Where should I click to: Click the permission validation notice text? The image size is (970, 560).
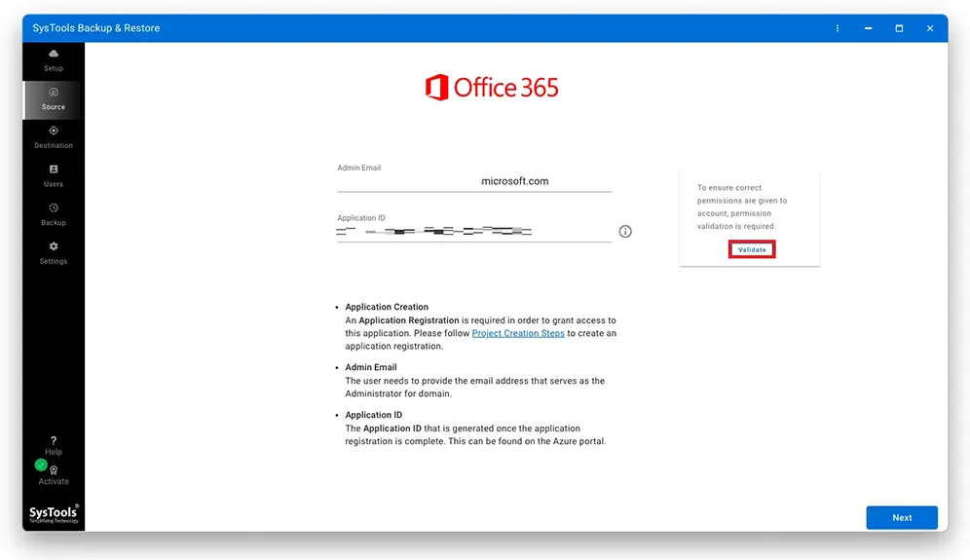click(742, 206)
